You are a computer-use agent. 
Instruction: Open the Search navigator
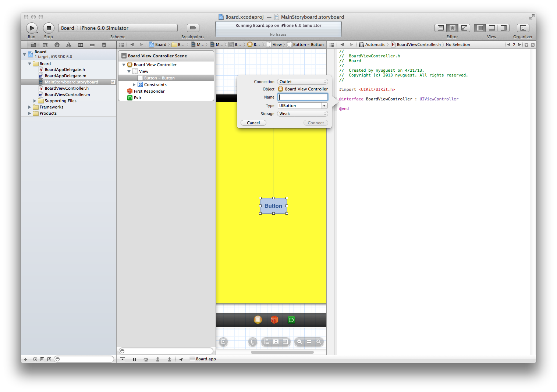click(x=57, y=45)
